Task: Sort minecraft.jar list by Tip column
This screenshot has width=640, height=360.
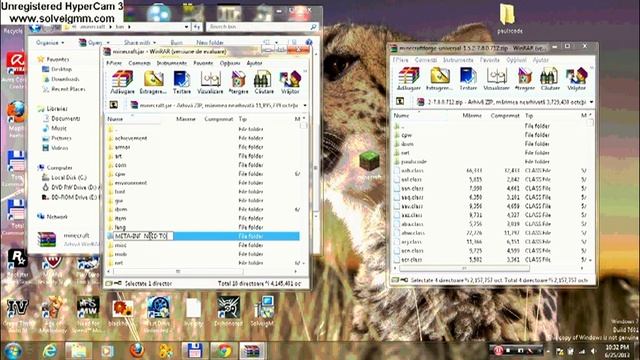Action: pos(242,119)
